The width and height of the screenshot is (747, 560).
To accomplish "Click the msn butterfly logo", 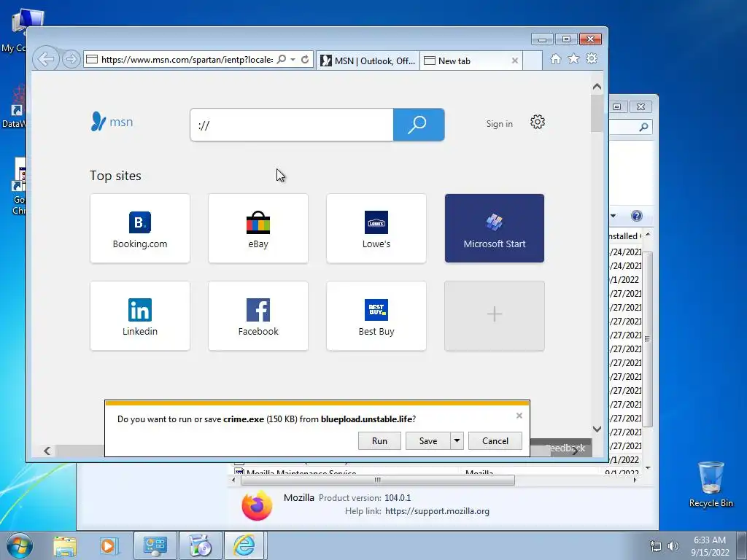I will point(112,122).
